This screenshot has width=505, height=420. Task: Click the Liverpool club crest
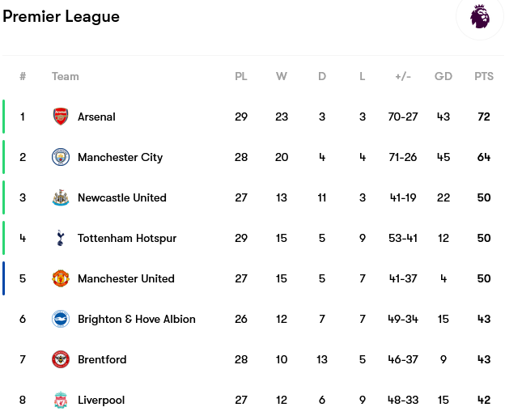point(61,400)
